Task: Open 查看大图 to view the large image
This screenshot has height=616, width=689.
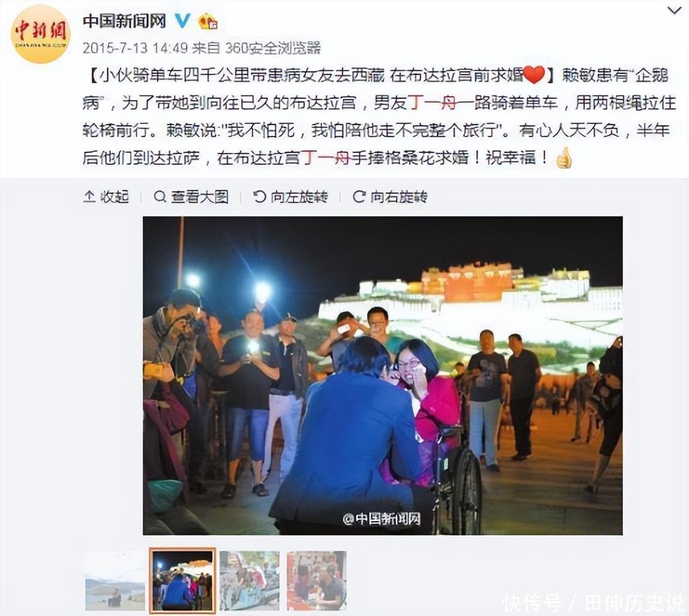Action: tap(191, 197)
